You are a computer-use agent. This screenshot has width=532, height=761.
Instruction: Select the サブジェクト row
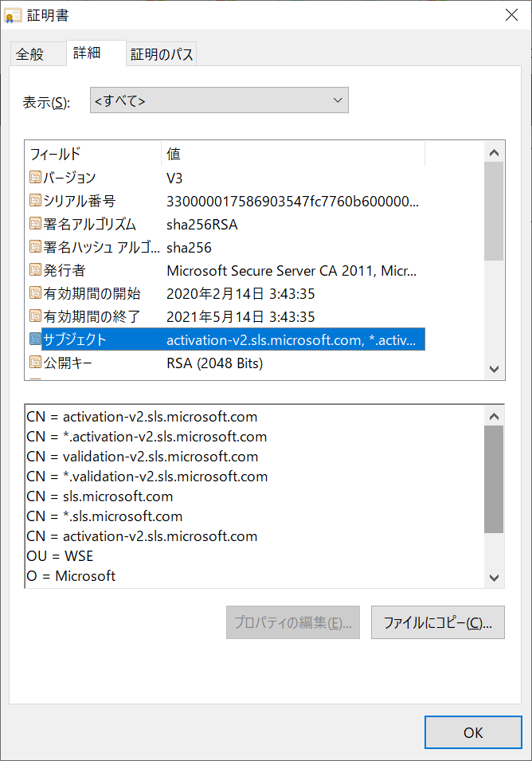225,339
